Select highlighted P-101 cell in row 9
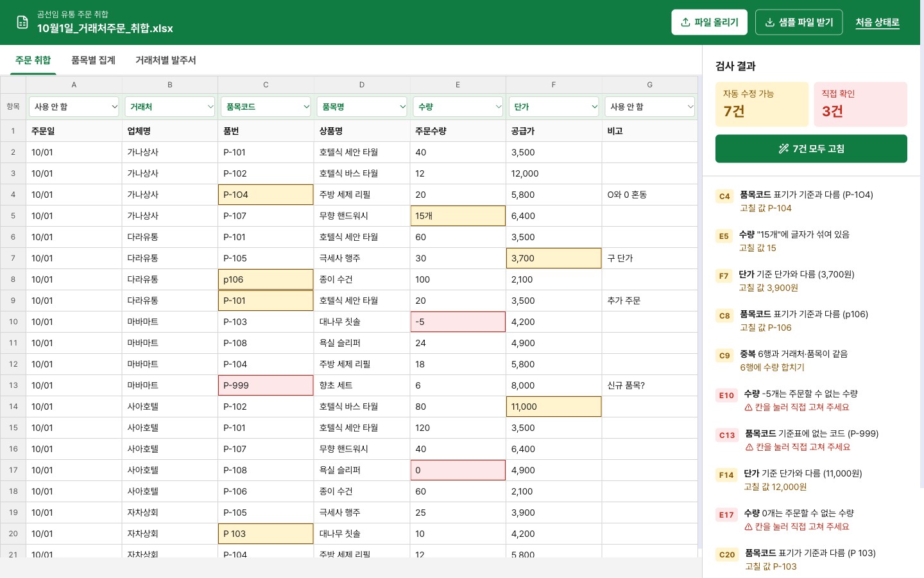924x578 pixels. 266,301
